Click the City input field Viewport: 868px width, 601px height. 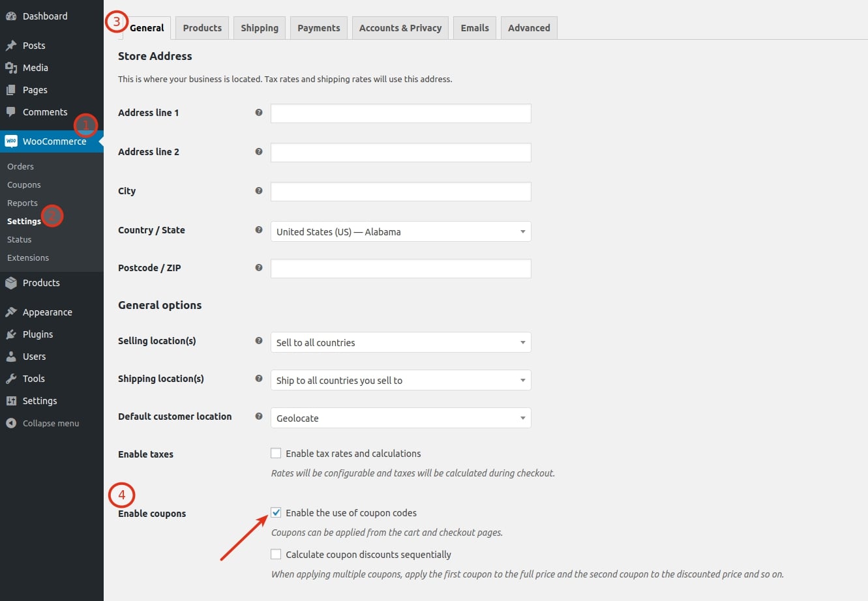(x=400, y=192)
